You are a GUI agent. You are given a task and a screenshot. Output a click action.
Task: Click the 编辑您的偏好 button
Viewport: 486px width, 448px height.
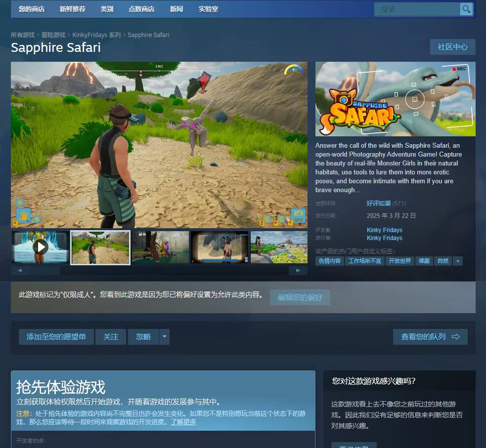coord(300,297)
